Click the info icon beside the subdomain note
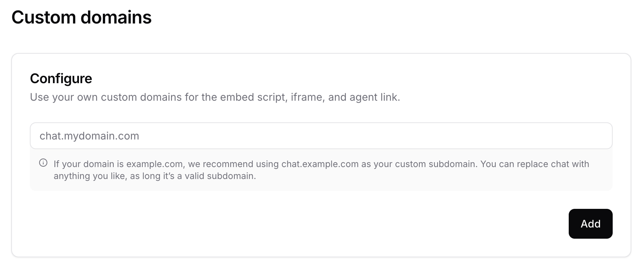This screenshot has width=644, height=273. pyautogui.click(x=43, y=162)
